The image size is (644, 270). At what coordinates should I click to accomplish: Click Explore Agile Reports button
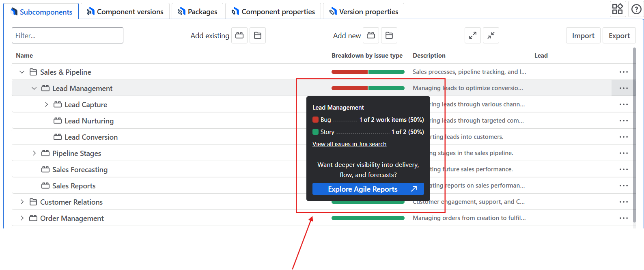tap(368, 189)
